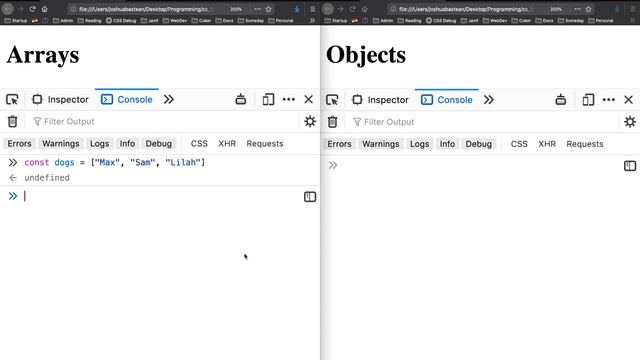This screenshot has width=640, height=360.
Task: Open devtools options menu in Objects window
Action: click(609, 100)
